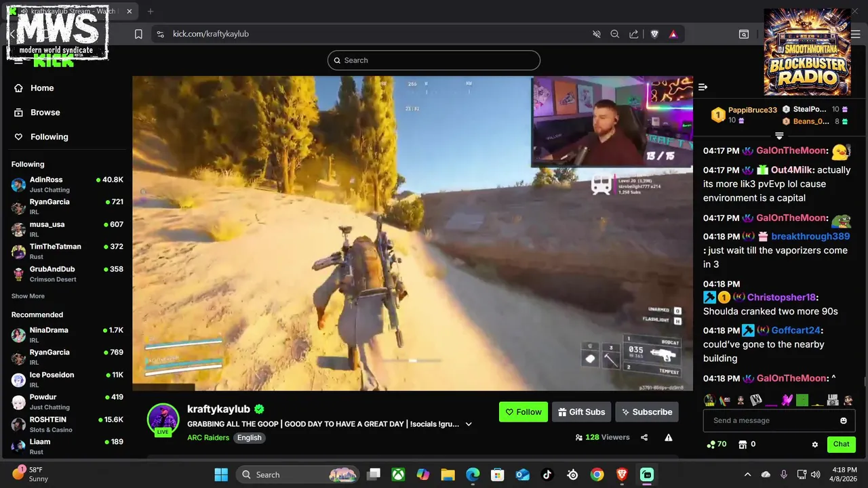Click the weather widget 58°F Sunny
This screenshot has width=868, height=488.
[31, 474]
